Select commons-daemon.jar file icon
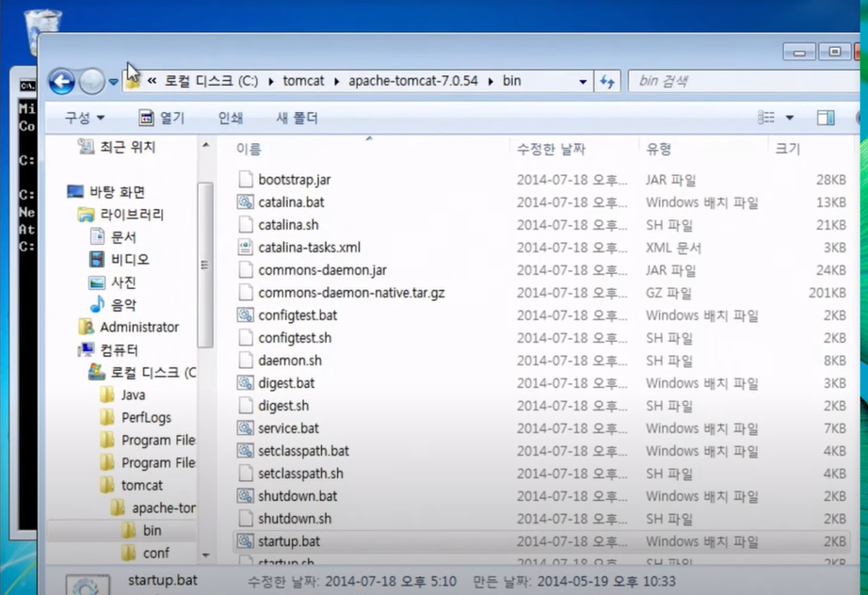The width and height of the screenshot is (868, 595). 245,270
